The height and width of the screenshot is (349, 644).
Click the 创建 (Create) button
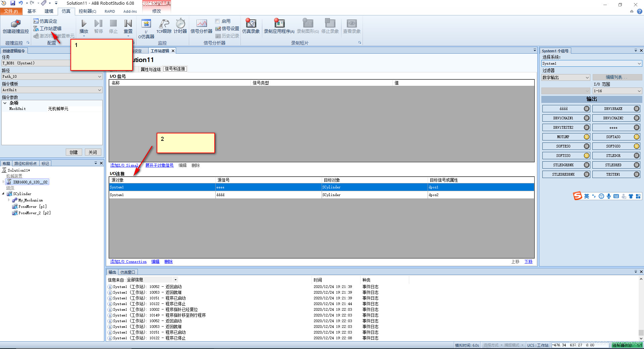(74, 152)
